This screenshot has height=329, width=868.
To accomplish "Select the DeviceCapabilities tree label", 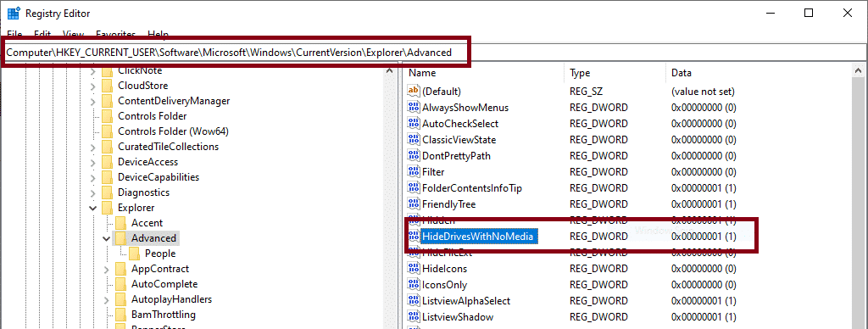I will pyautogui.click(x=159, y=177).
